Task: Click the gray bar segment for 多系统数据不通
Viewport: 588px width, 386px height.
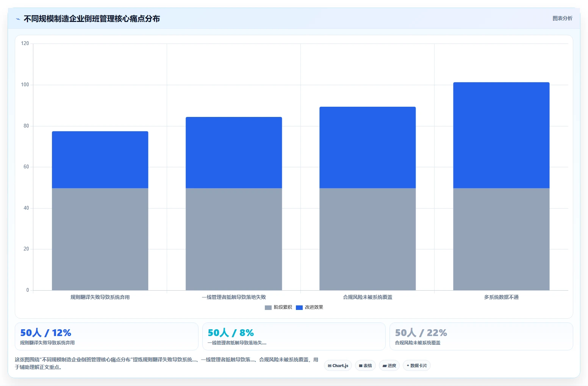Action: (501, 239)
